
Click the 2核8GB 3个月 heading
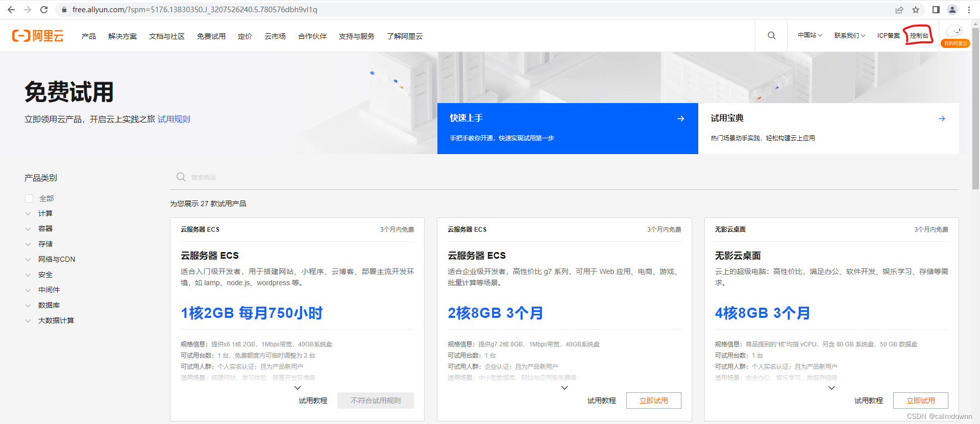[x=495, y=313]
